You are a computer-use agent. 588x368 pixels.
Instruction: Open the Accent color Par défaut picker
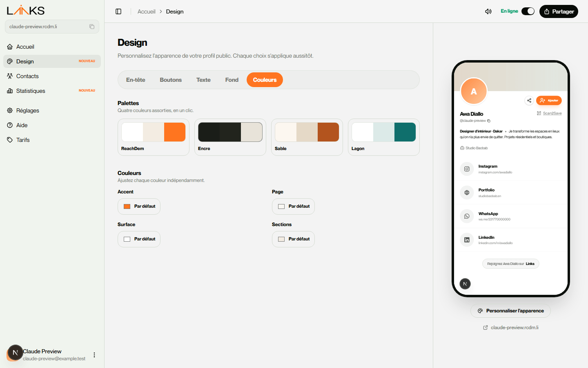pos(139,206)
